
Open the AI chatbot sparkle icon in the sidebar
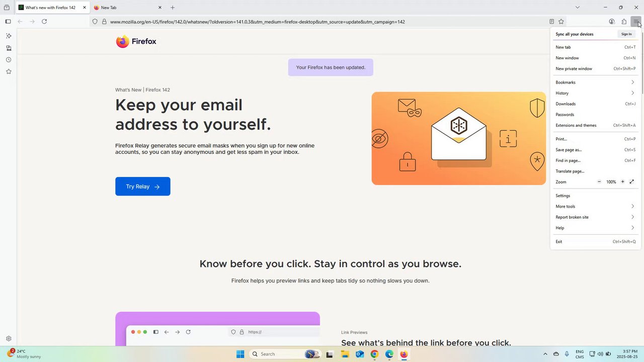coord(9,36)
